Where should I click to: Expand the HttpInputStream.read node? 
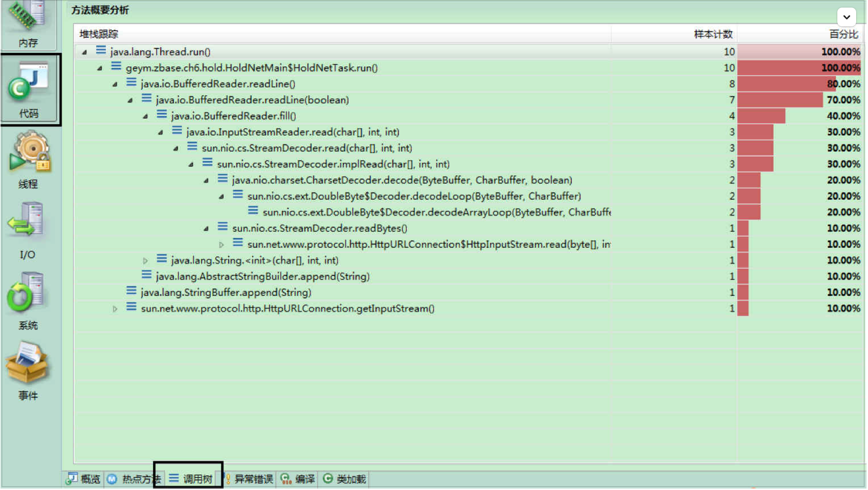pos(221,245)
